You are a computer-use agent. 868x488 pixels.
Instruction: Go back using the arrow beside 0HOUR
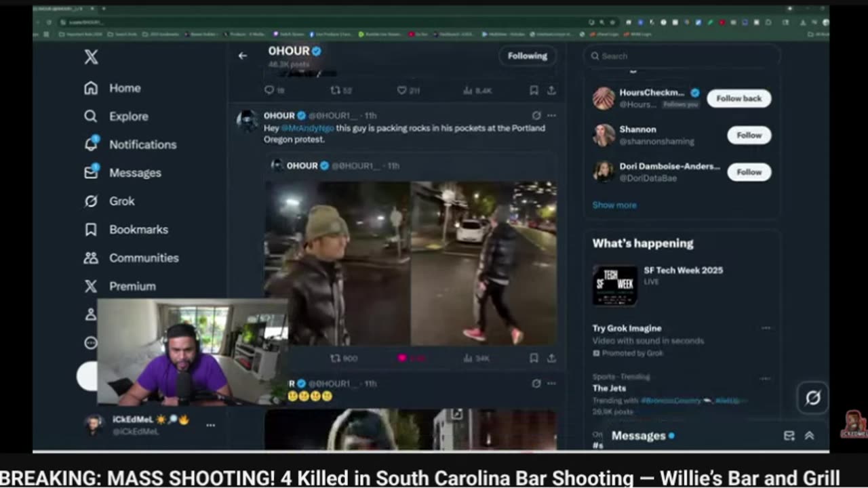[x=243, y=56]
